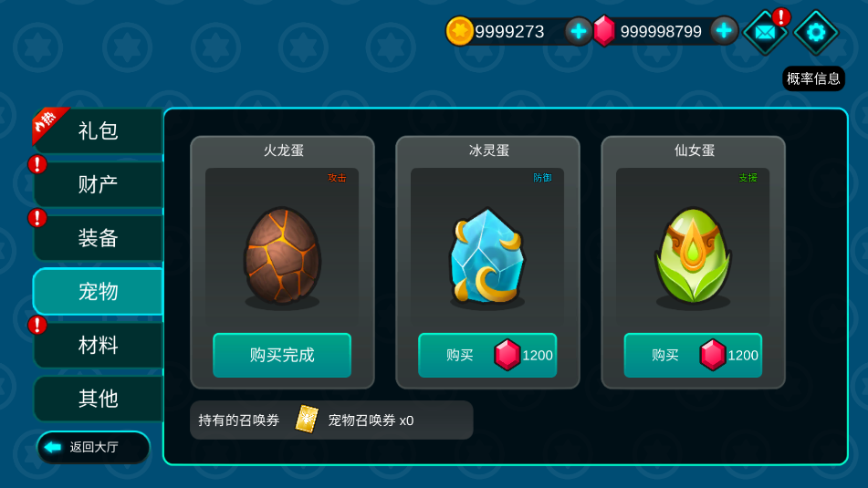Image resolution: width=868 pixels, height=488 pixels.
Task: Click the 返回大厅 return button
Action: (x=93, y=447)
